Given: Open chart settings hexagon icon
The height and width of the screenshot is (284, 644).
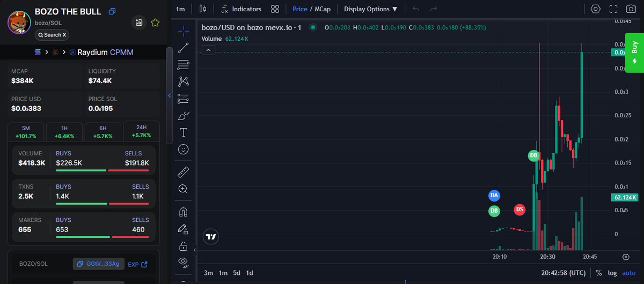Looking at the screenshot, I should tap(596, 9).
